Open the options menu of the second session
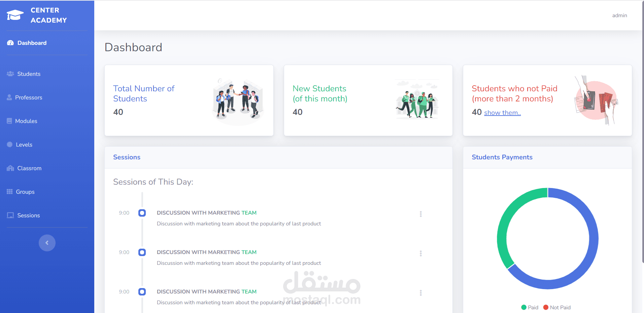The height and width of the screenshot is (313, 644). click(x=421, y=253)
